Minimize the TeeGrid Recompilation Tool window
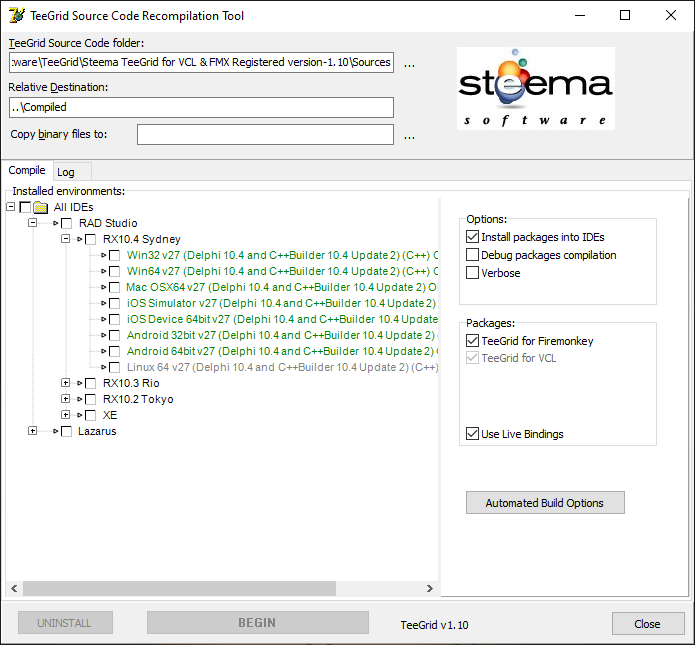695x645 pixels. [x=580, y=16]
